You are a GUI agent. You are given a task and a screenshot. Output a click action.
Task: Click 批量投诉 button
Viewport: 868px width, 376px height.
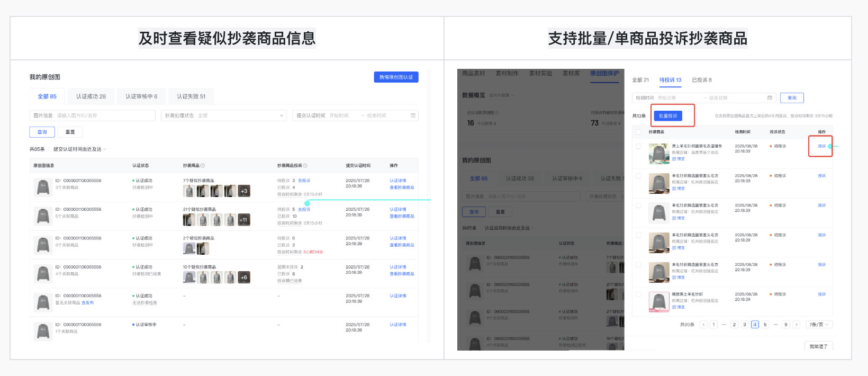[x=668, y=115]
